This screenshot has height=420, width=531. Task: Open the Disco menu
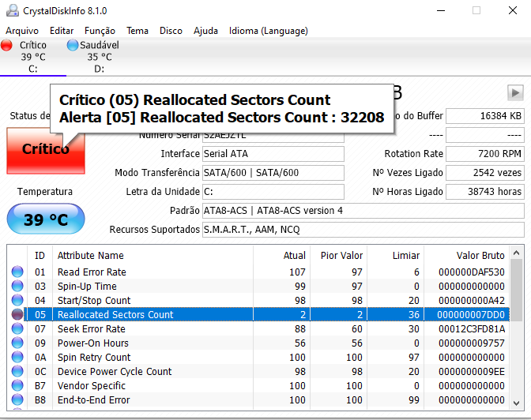tap(171, 31)
